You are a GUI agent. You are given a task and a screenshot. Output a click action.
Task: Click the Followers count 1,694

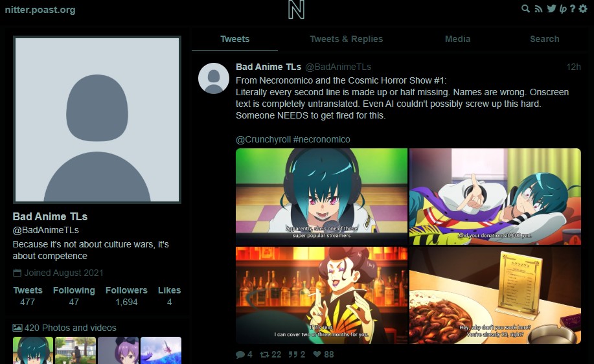pos(126,302)
